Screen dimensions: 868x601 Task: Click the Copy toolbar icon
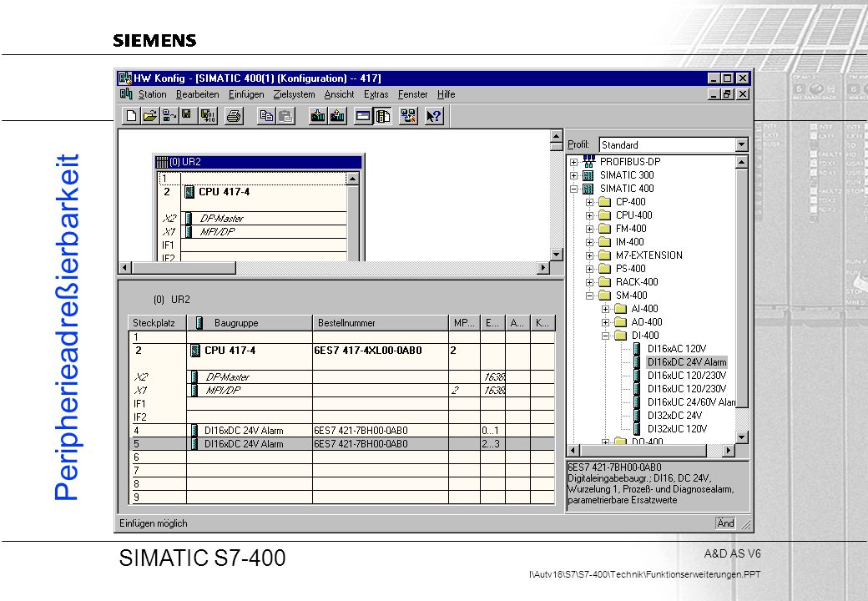(x=266, y=116)
